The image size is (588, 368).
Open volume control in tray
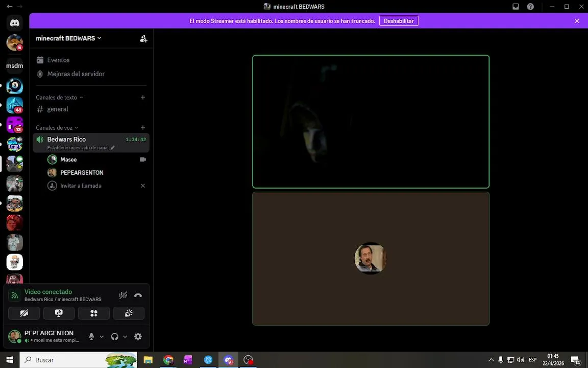click(521, 360)
